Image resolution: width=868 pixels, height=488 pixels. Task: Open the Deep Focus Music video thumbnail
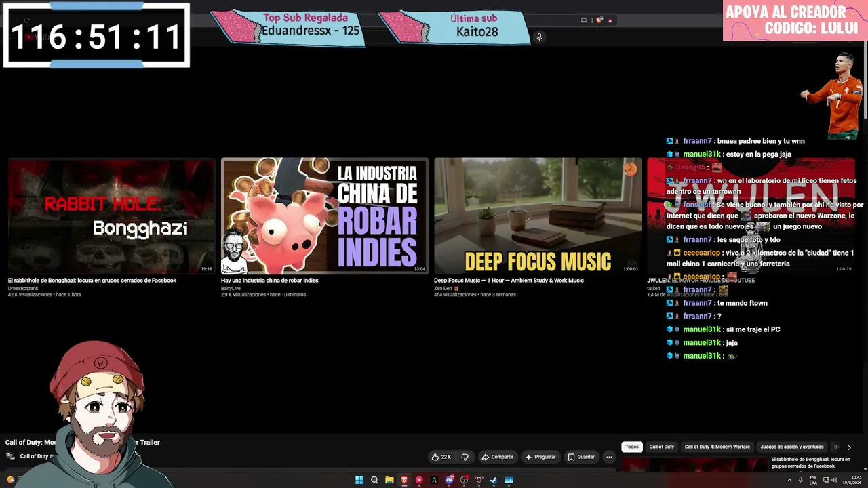pyautogui.click(x=538, y=216)
